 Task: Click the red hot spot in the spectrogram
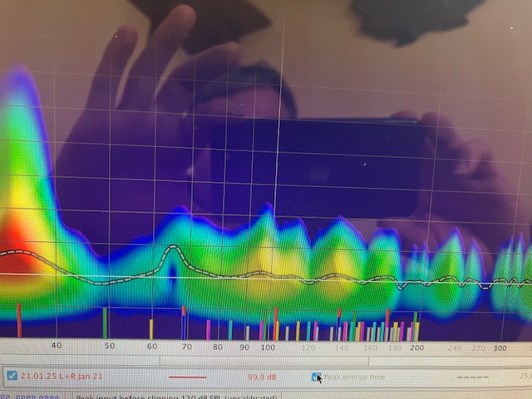click(21, 241)
